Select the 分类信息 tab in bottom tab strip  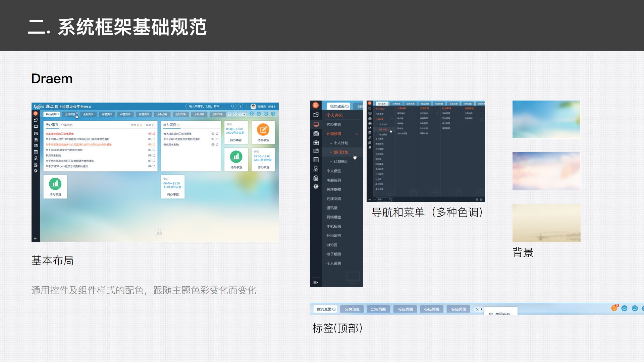(x=352, y=309)
